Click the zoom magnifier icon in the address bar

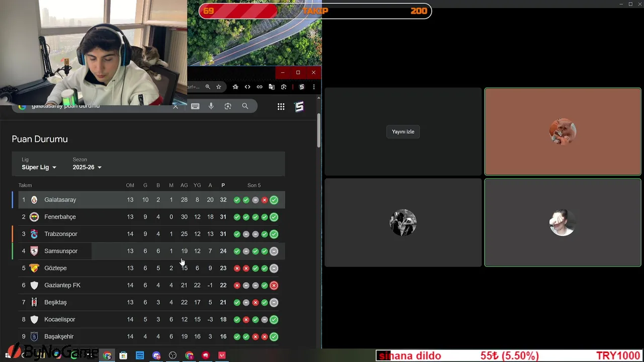(208, 87)
